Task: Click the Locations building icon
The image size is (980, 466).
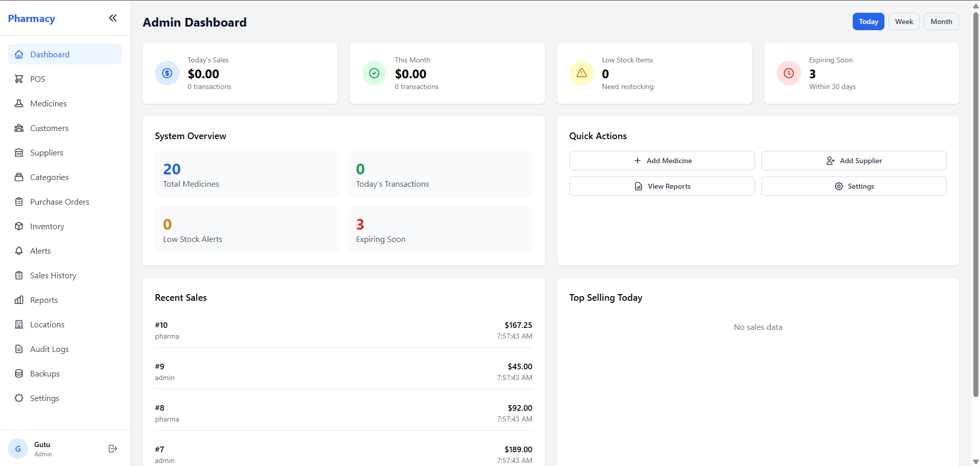Action: tap(19, 324)
